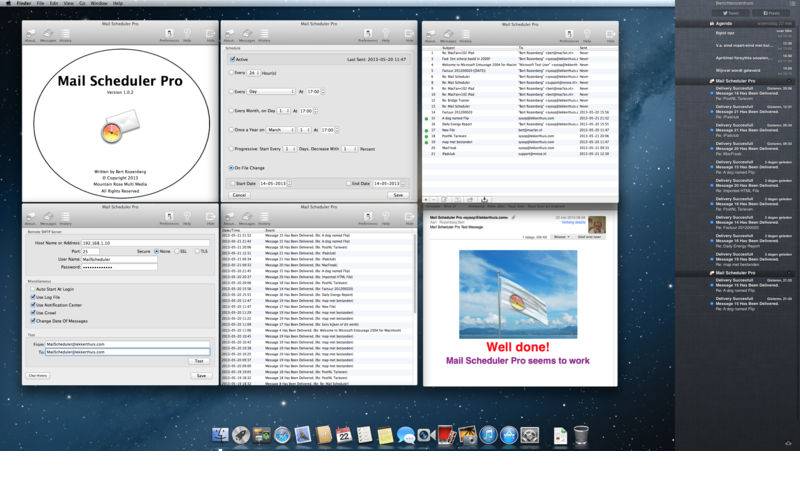This screenshot has width=800, height=500.
Task: Open the Messages chat app from the Dock
Action: [x=406, y=435]
